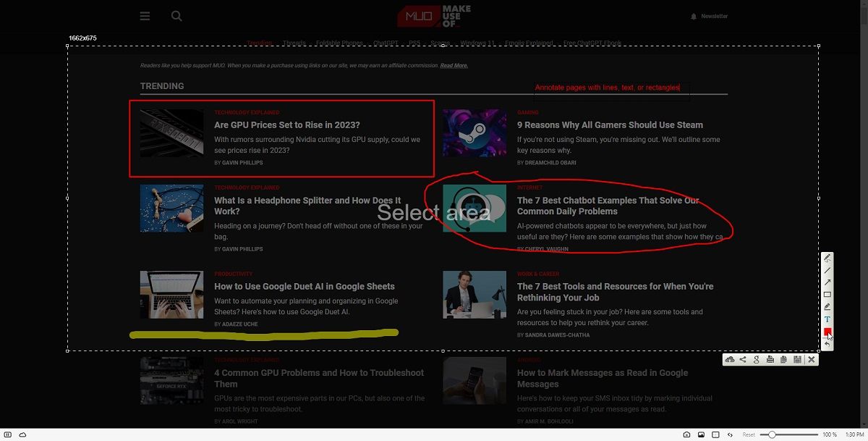Reset the zoom to default
868x441 pixels.
tap(748, 435)
